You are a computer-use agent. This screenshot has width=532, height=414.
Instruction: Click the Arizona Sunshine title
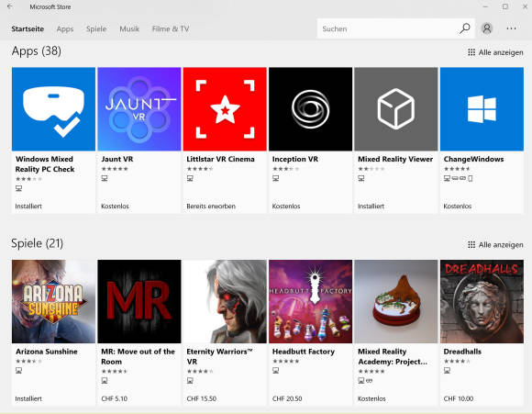tap(47, 352)
